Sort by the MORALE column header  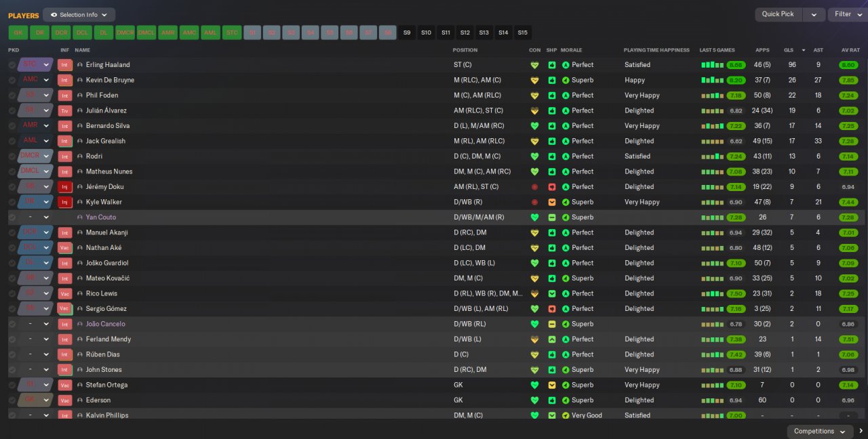571,50
